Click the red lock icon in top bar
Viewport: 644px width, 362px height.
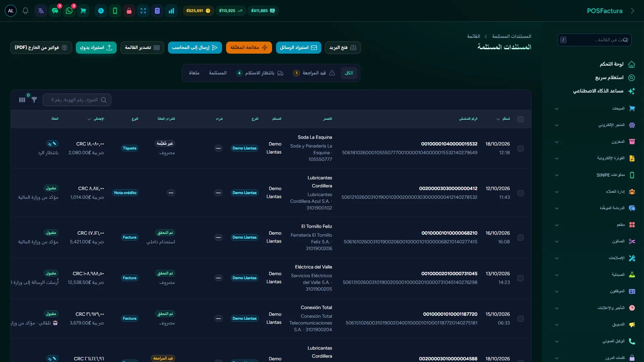(x=129, y=11)
